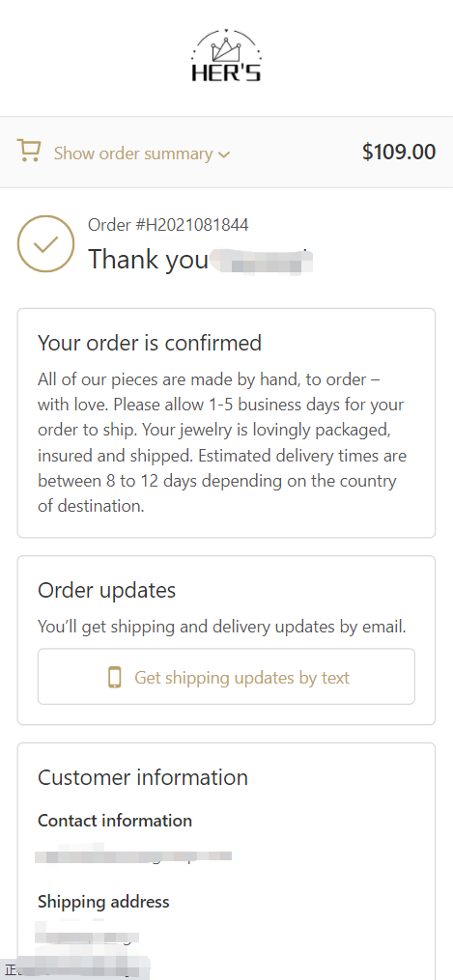Click the Contact information label
This screenshot has width=453, height=980.
click(x=115, y=821)
